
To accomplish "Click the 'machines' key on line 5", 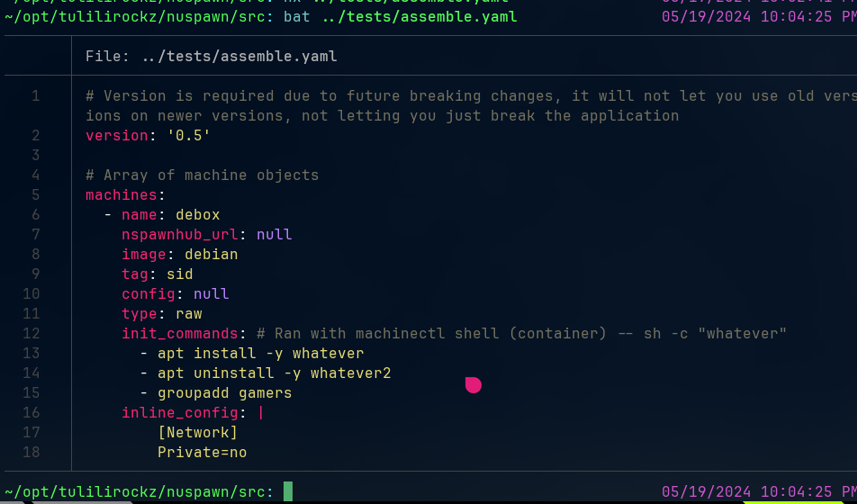I will [122, 195].
